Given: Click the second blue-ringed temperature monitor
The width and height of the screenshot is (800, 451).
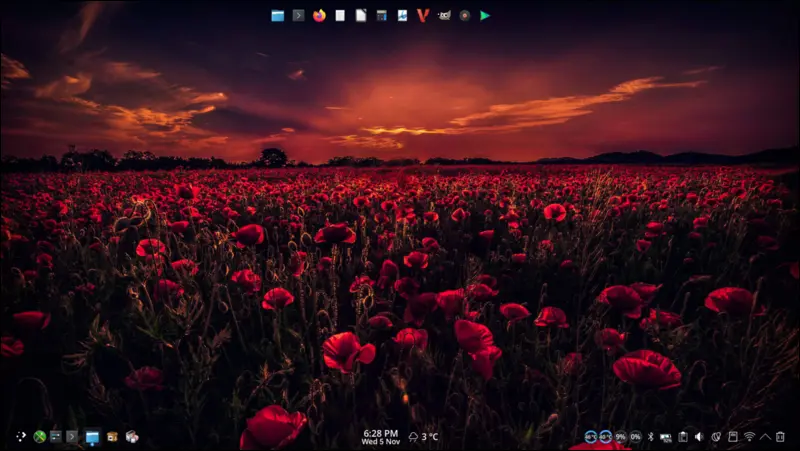Looking at the screenshot, I should pos(606,437).
